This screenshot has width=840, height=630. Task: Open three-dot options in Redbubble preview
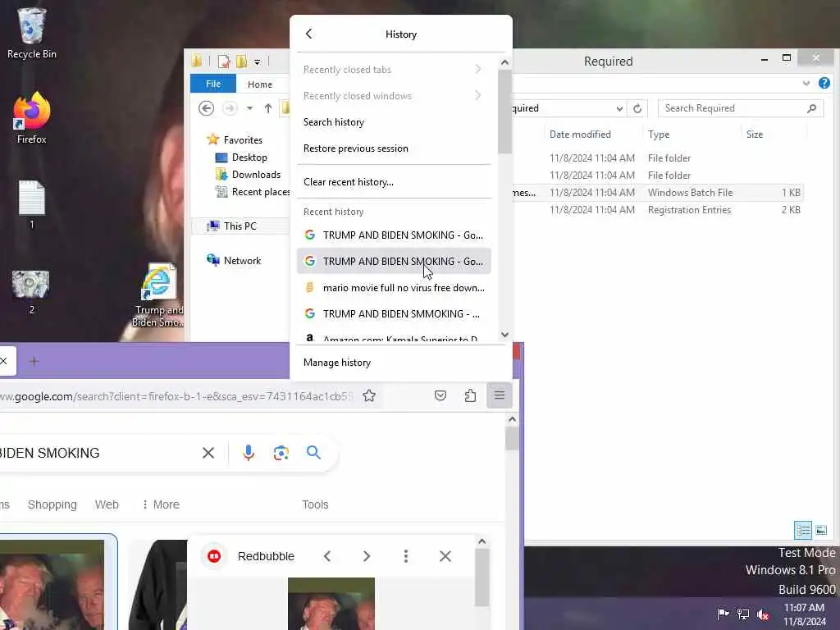coord(405,556)
